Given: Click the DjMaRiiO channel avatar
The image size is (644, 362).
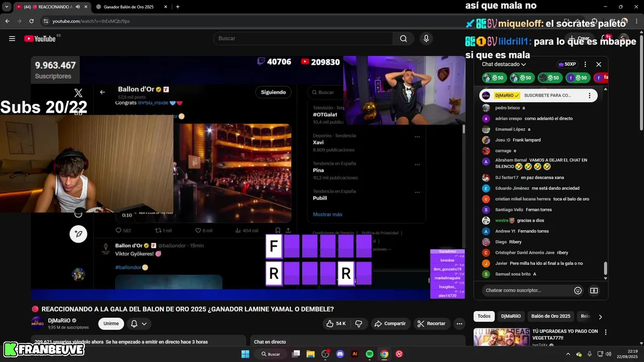Looking at the screenshot, I should [x=38, y=324].
